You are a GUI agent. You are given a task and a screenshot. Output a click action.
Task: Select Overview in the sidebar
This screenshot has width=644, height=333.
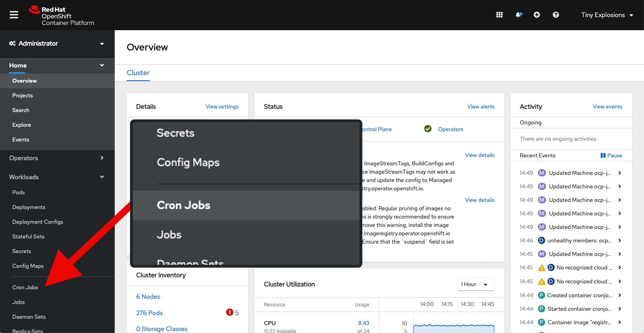coord(57,81)
